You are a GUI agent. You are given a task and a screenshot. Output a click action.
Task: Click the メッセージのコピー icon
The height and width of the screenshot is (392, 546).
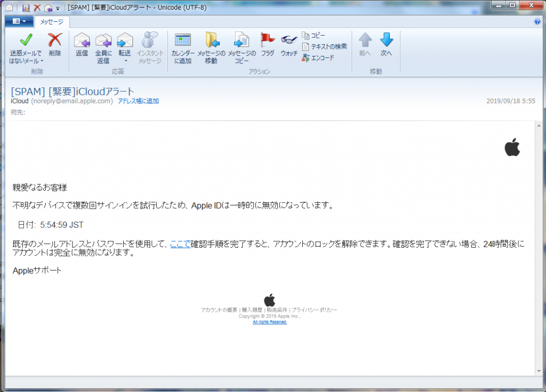pyautogui.click(x=242, y=40)
